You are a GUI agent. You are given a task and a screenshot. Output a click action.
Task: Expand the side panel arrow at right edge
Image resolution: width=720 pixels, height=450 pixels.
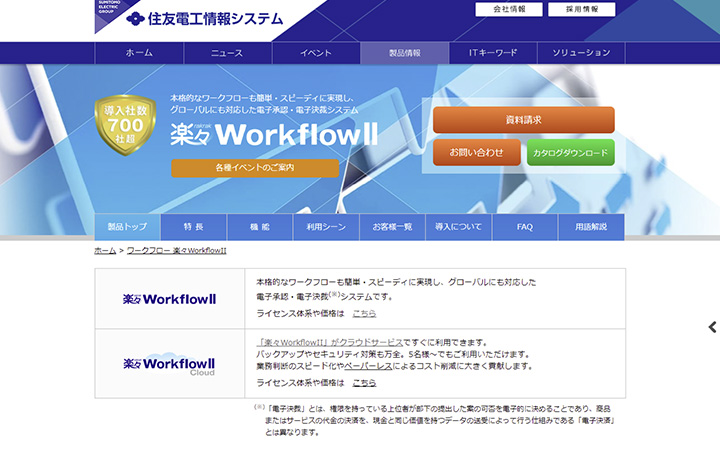click(712, 327)
